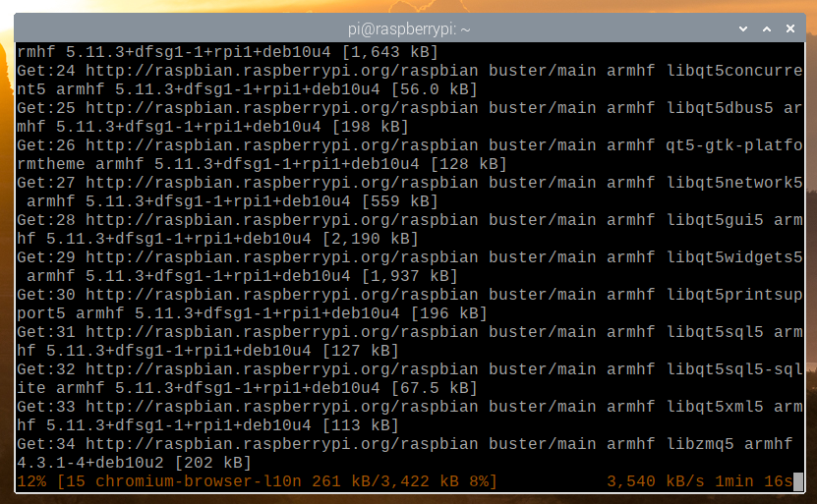Click the terminal cursor block after 16s
The height and width of the screenshot is (504, 817).
798,481
